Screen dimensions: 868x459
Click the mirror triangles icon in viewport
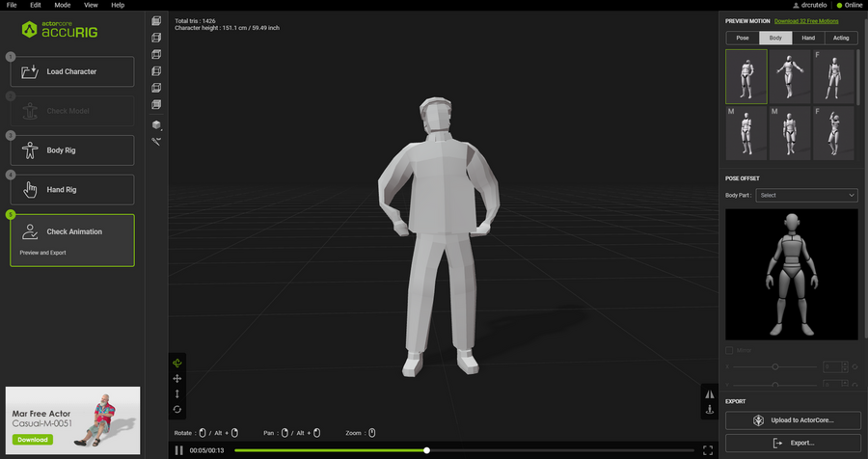(x=710, y=393)
